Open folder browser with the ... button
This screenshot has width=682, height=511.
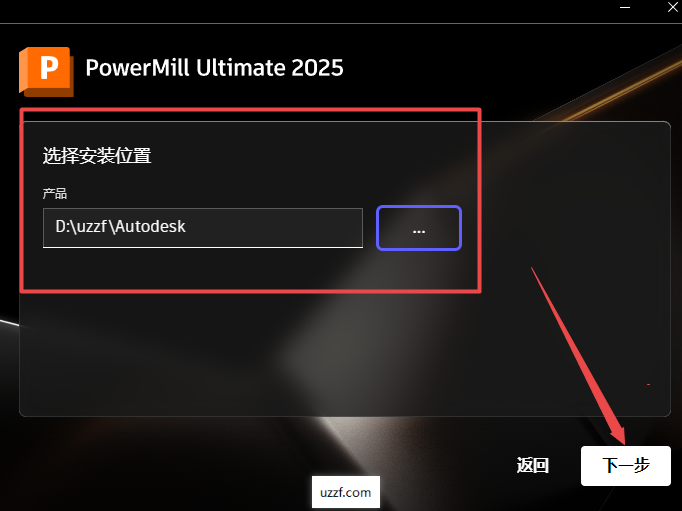(419, 228)
